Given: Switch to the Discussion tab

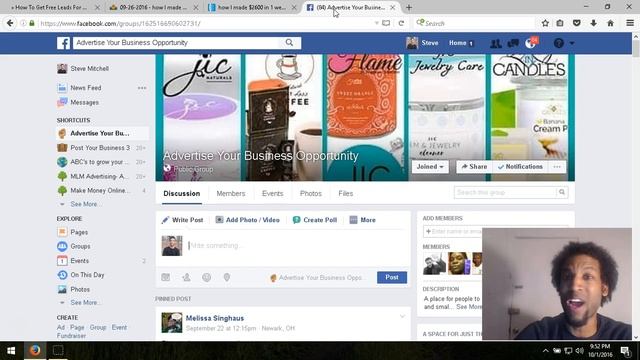Looking at the screenshot, I should pyautogui.click(x=182, y=193).
